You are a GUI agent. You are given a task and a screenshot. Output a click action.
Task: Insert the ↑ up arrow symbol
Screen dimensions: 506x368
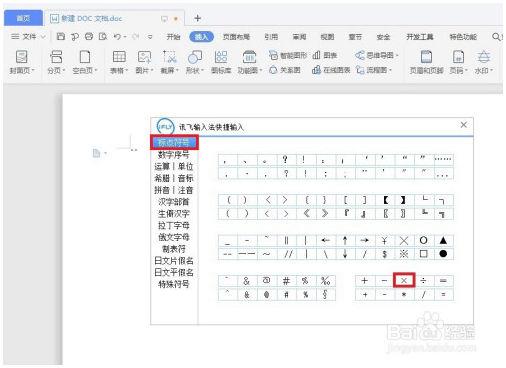(x=345, y=240)
